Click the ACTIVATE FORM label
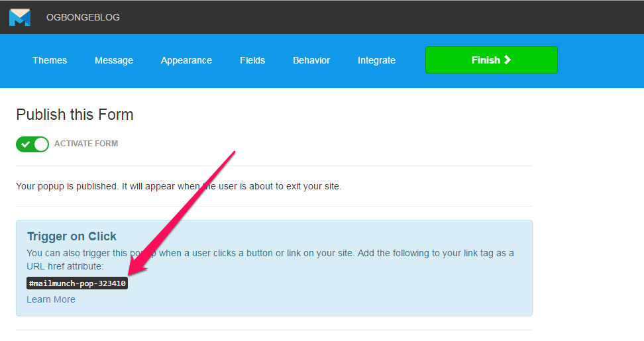This screenshot has height=341, width=644. [86, 144]
